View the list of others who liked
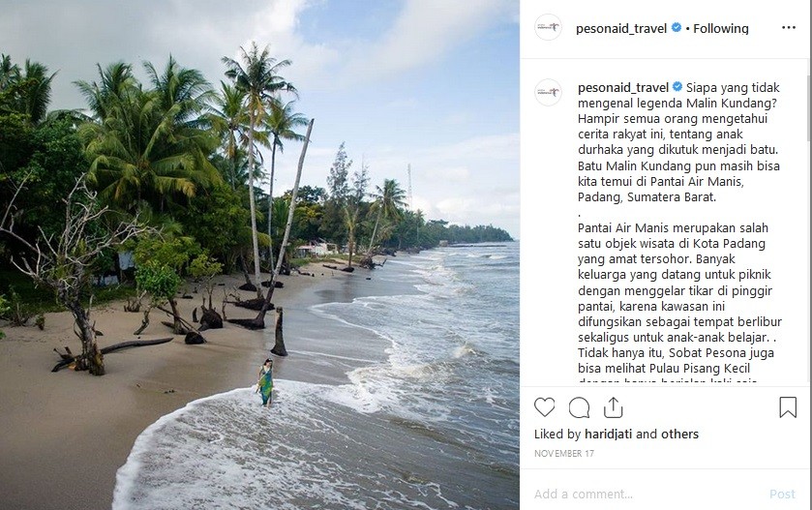 [x=678, y=435]
